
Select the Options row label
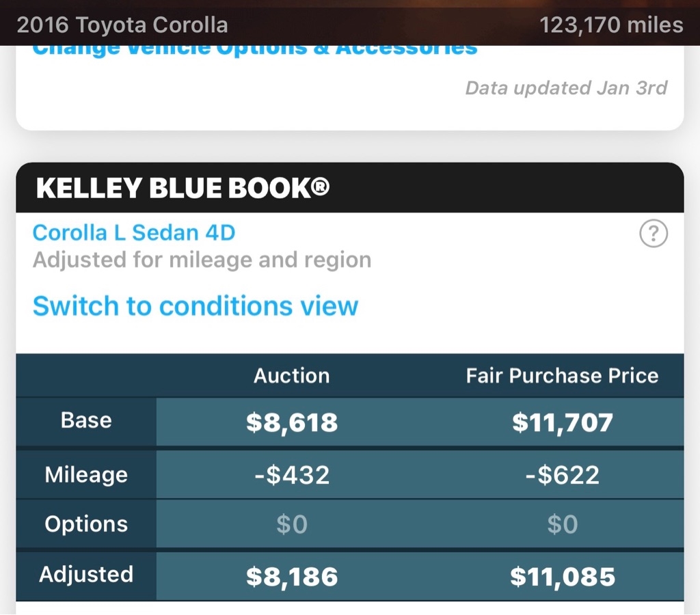86,523
